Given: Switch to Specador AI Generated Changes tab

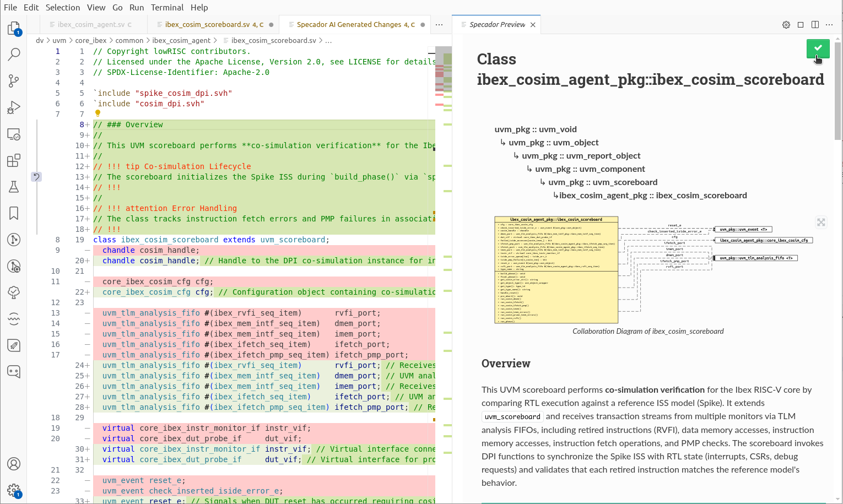Looking at the screenshot, I should point(348,25).
